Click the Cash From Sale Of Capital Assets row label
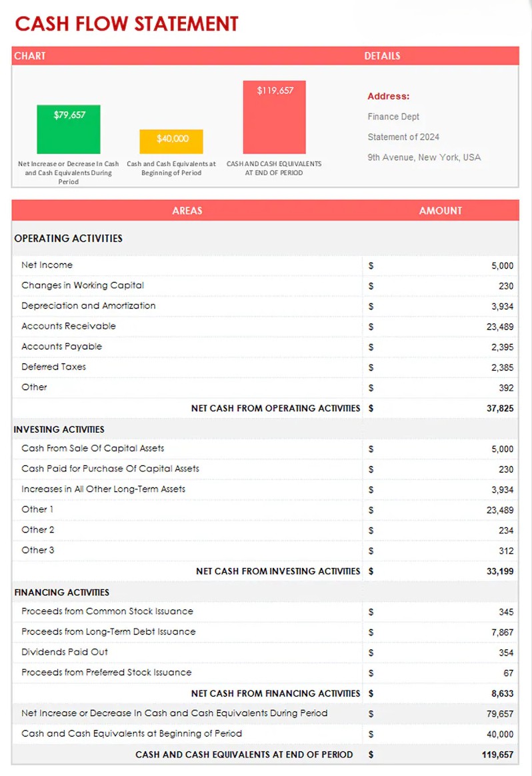 coord(93,448)
